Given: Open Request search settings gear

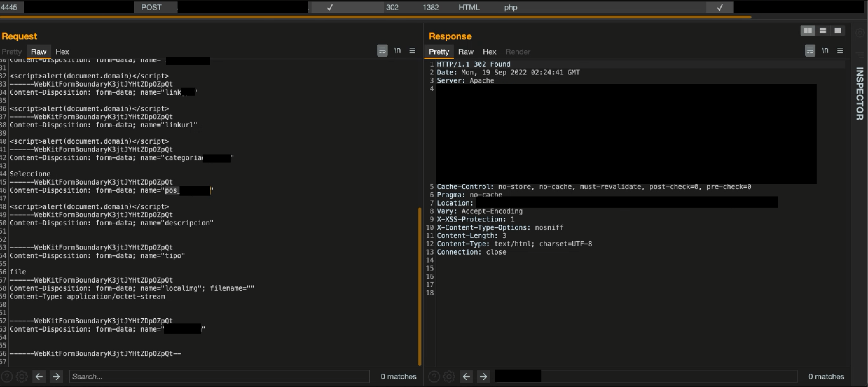Looking at the screenshot, I should tap(22, 376).
